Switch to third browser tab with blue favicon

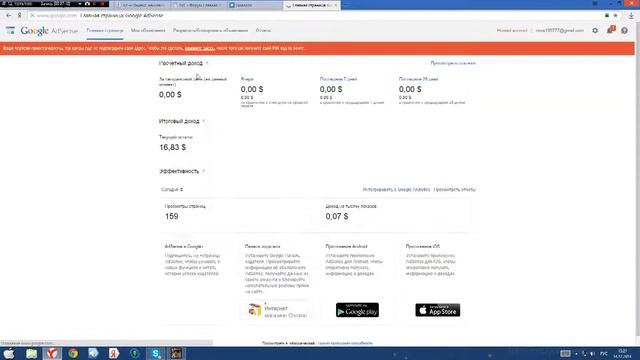(254, 5)
